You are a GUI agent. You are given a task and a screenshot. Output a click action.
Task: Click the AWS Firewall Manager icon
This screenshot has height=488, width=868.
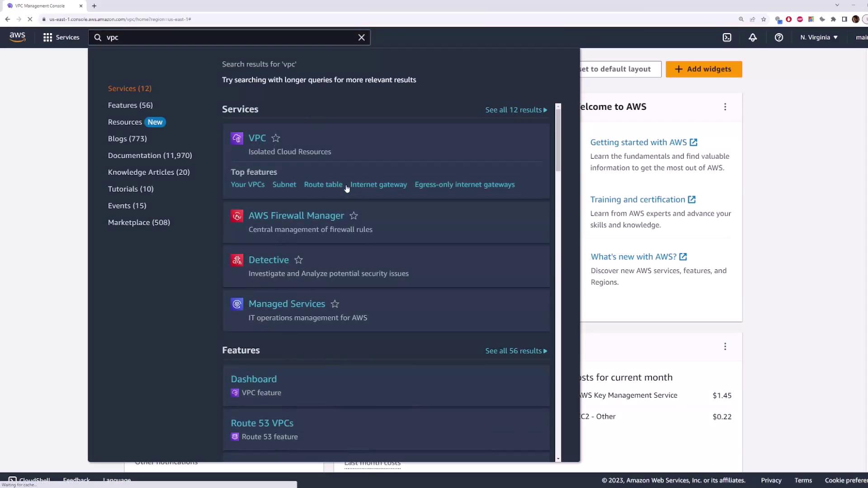pos(237,216)
